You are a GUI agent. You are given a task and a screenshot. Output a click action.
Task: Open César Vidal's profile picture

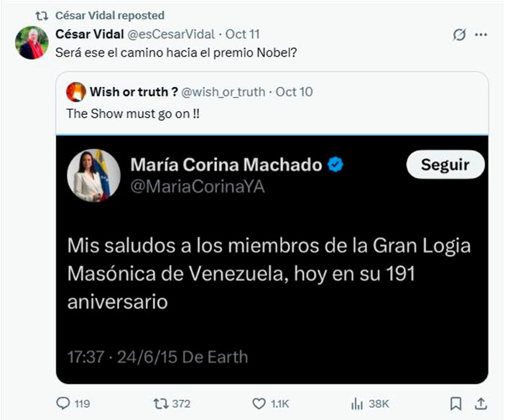pos(32,43)
